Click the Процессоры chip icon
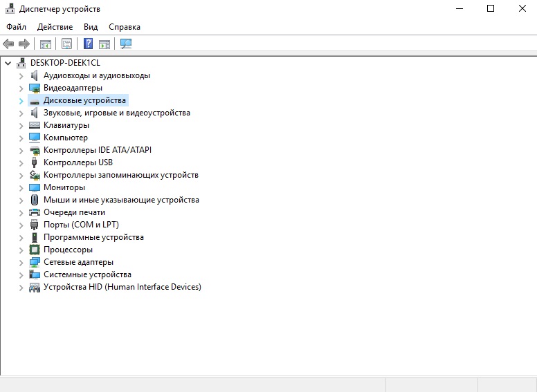 click(34, 250)
